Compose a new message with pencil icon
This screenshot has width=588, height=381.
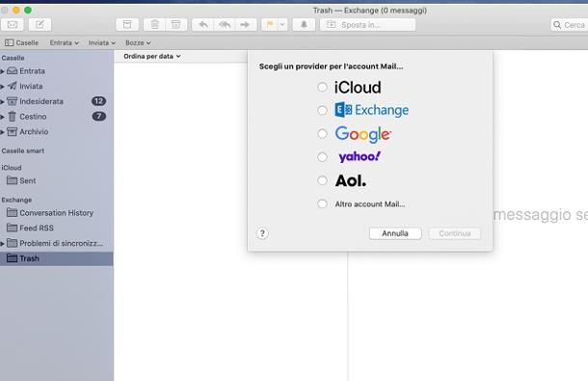(x=40, y=25)
